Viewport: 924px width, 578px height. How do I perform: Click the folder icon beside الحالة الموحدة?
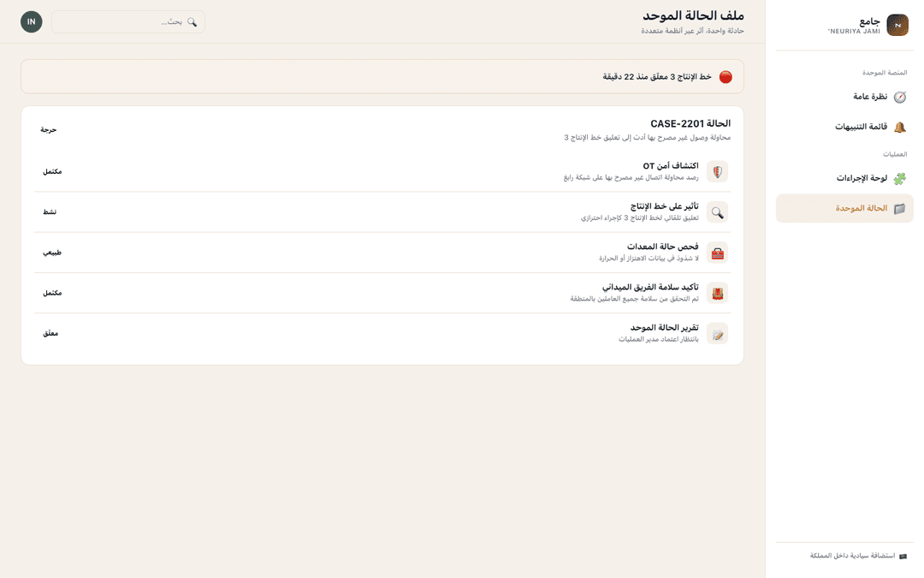pyautogui.click(x=900, y=208)
